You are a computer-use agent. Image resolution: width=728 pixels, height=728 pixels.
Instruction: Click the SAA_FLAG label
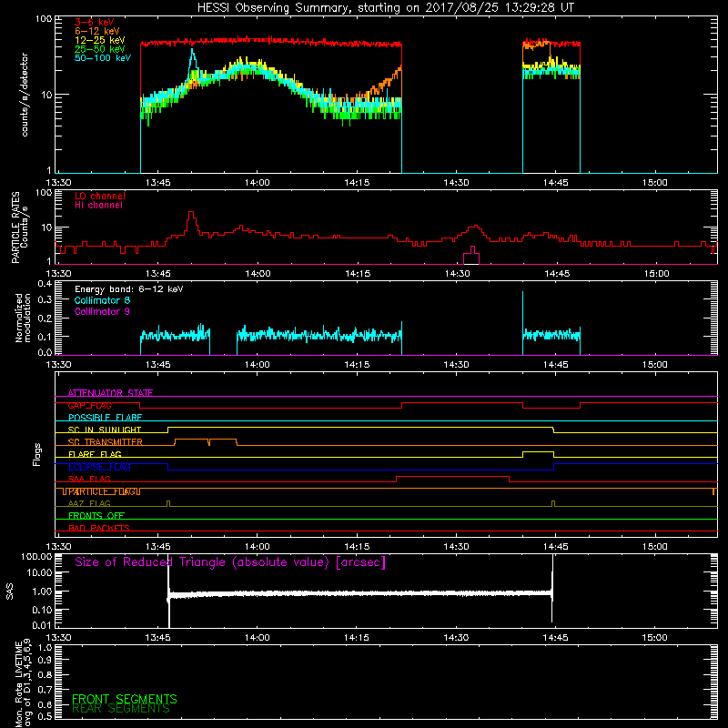(89, 480)
